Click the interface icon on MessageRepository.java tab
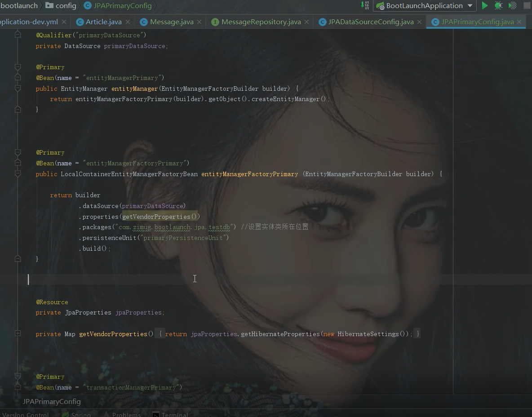 tap(215, 22)
